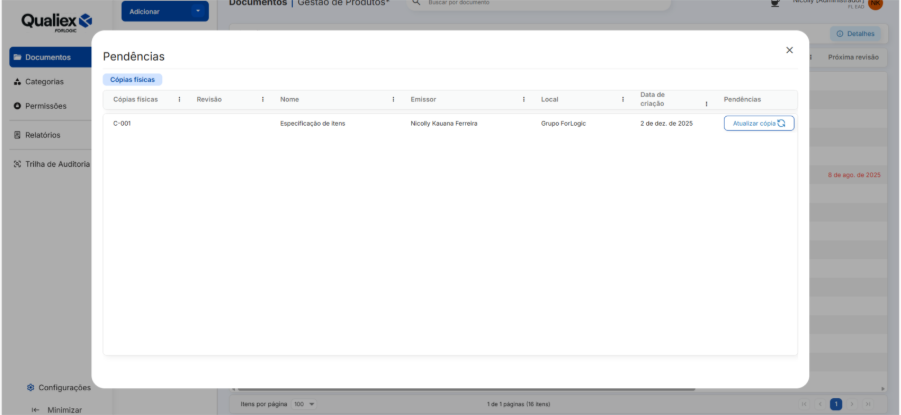This screenshot has height=415, width=901.
Task: Open Cópias físicas column options menu
Action: (x=179, y=99)
